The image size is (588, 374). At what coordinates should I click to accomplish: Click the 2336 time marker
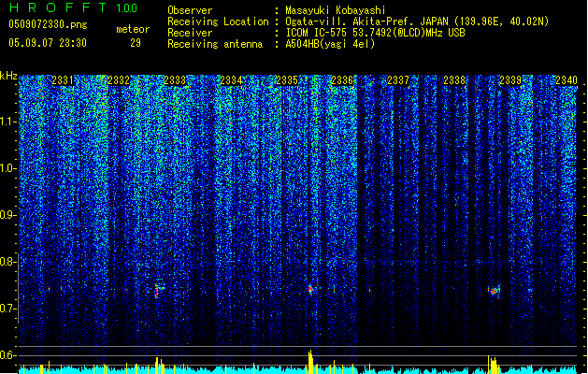(x=342, y=80)
